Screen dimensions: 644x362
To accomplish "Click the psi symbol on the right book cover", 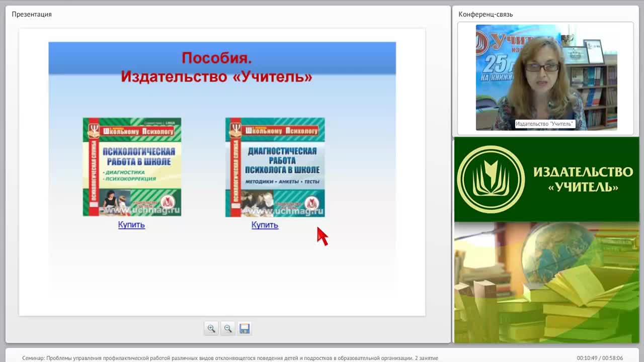I will point(235,131).
